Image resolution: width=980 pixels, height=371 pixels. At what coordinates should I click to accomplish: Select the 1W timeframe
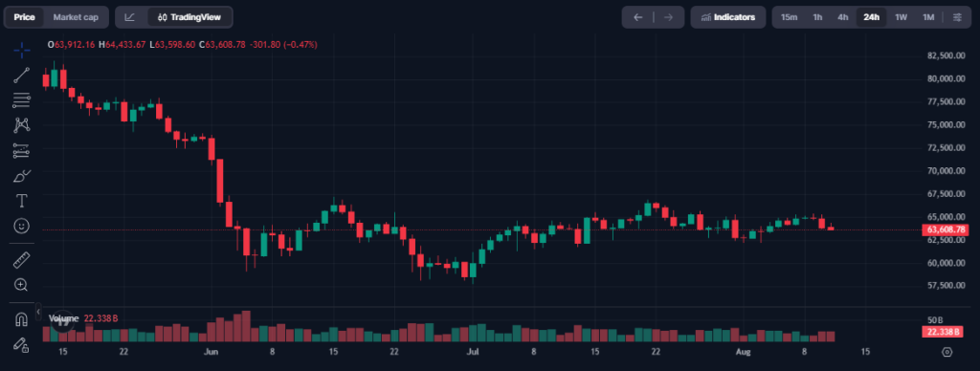(901, 17)
